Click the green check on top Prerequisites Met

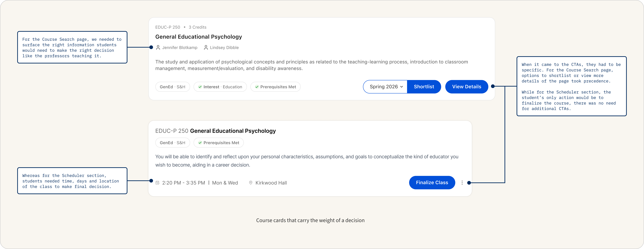point(257,87)
